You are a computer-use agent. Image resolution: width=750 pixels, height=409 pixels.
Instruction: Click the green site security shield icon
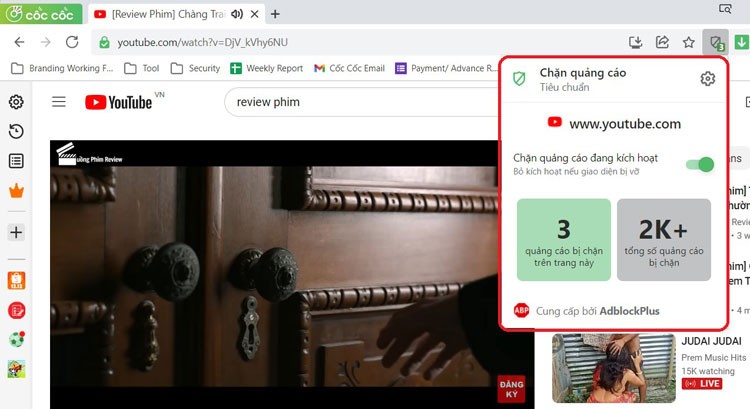coord(104,43)
